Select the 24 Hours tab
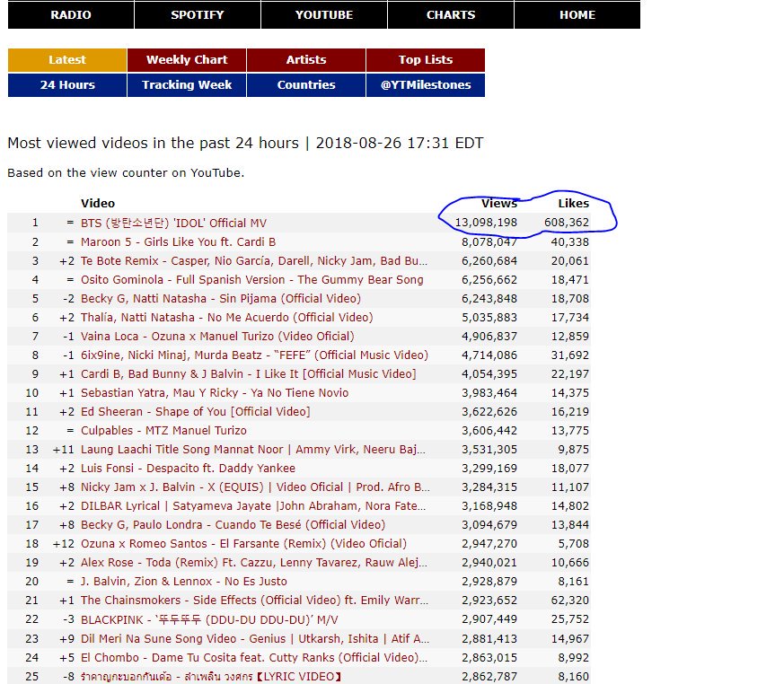784x684 pixels. 67,85
